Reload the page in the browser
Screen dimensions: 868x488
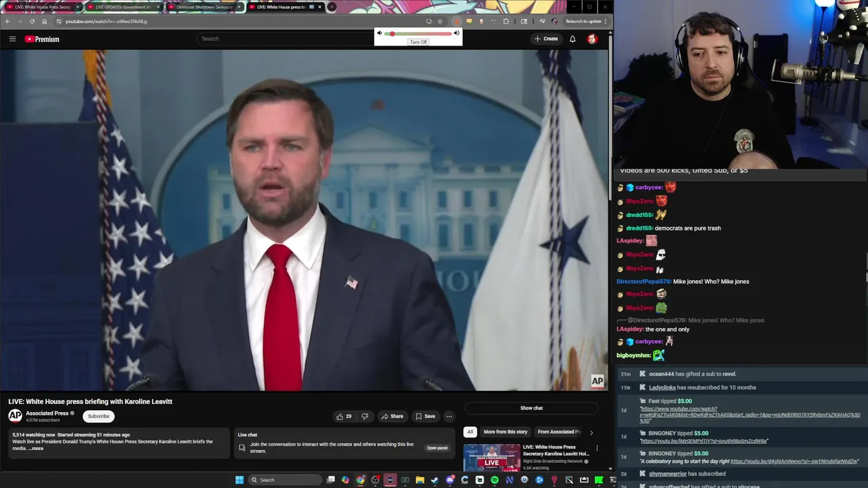pyautogui.click(x=32, y=21)
